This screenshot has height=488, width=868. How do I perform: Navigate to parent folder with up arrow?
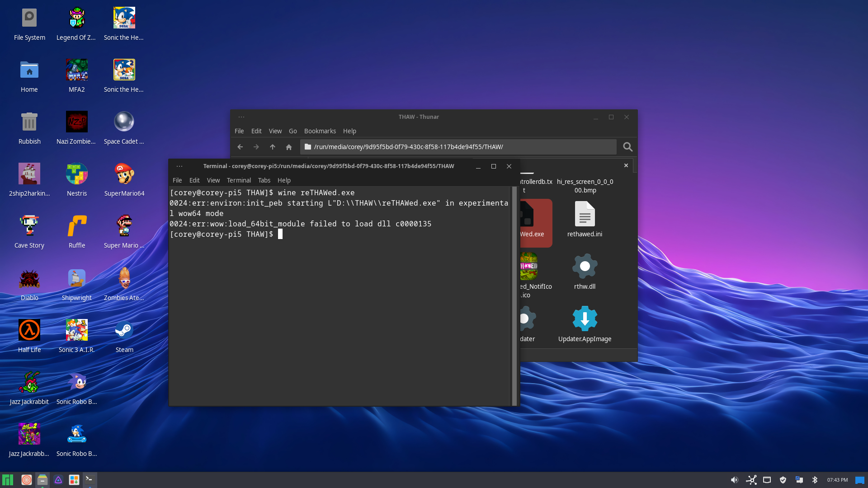[273, 147]
